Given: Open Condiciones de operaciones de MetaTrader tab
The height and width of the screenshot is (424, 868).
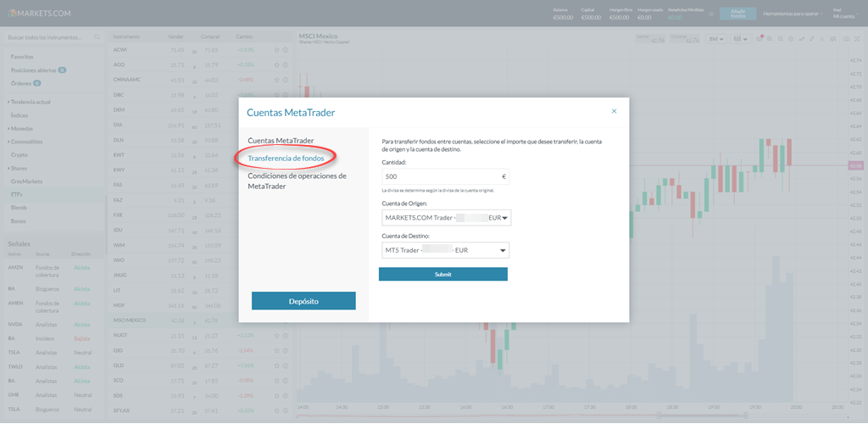Looking at the screenshot, I should (x=297, y=181).
